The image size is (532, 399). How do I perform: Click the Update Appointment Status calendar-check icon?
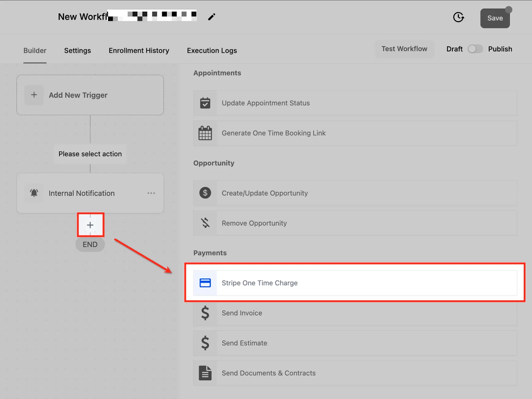point(205,103)
